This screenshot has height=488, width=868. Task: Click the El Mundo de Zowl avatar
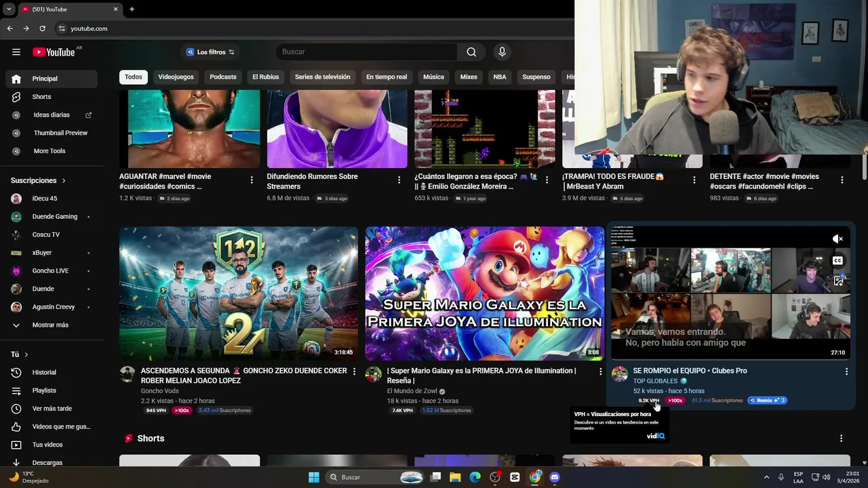pos(374,374)
